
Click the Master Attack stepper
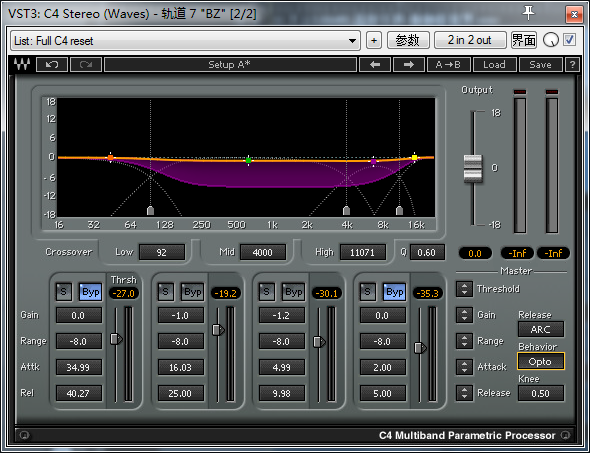tap(464, 367)
